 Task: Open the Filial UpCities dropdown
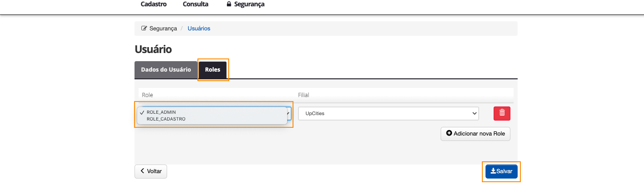[389, 113]
